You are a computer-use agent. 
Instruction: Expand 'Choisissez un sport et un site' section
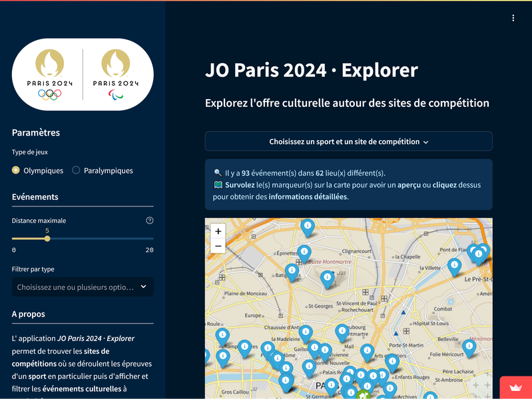(x=348, y=142)
